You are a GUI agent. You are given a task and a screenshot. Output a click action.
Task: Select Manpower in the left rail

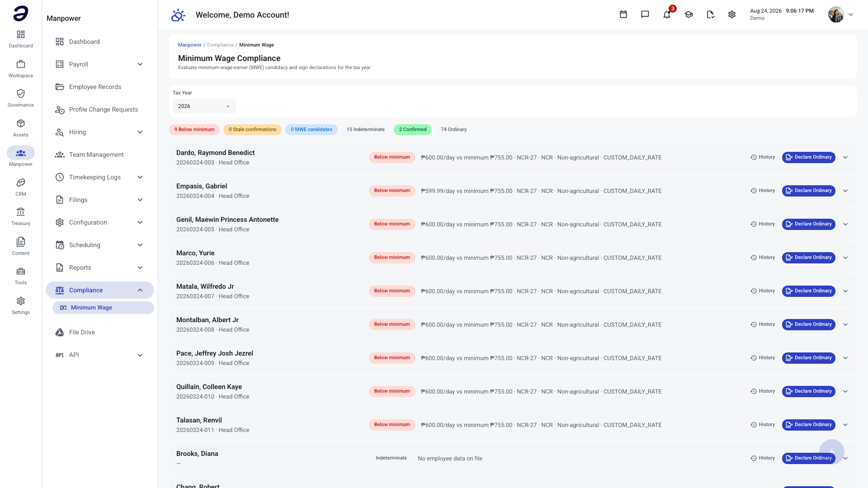coord(21,157)
